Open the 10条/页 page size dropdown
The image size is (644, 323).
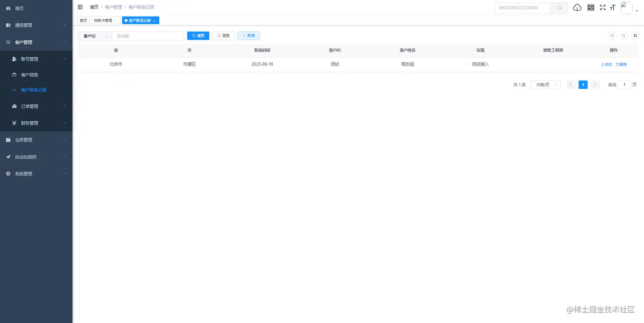[545, 85]
